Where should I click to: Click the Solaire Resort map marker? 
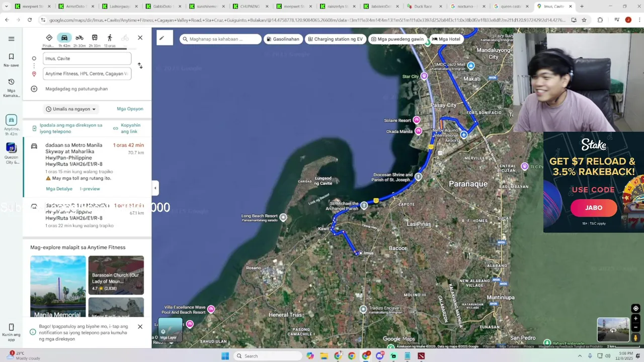417,120
